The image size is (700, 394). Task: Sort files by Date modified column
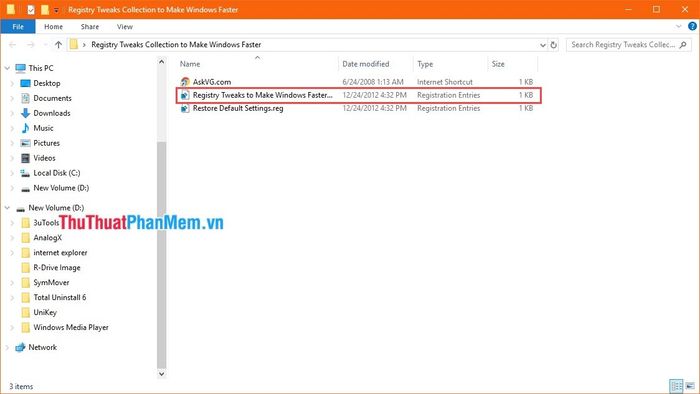[366, 64]
